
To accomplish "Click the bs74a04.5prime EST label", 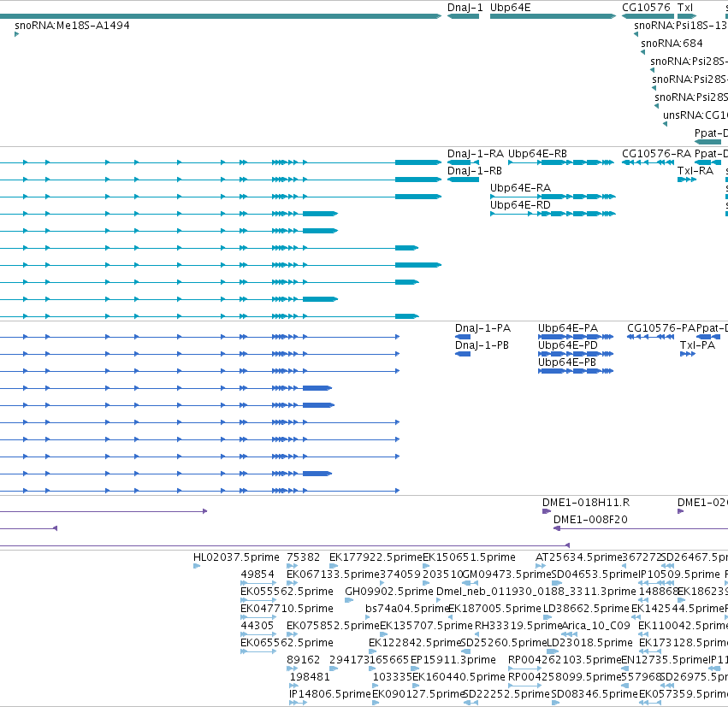I will (406, 609).
